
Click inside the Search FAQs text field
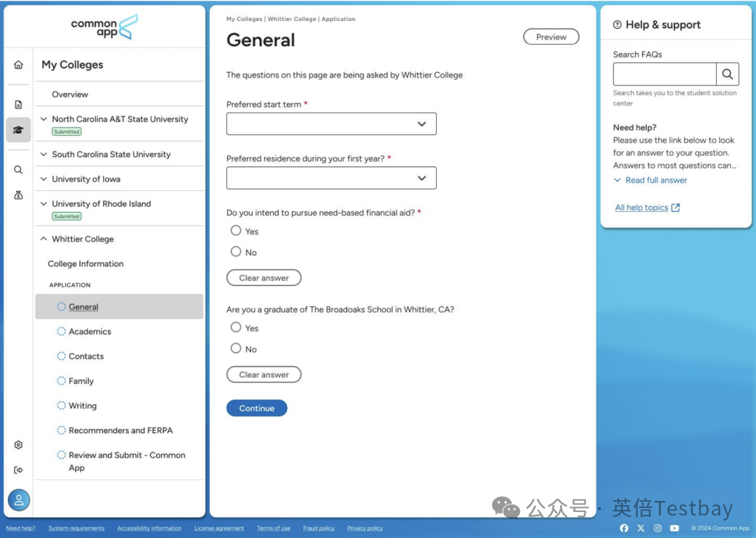(664, 74)
